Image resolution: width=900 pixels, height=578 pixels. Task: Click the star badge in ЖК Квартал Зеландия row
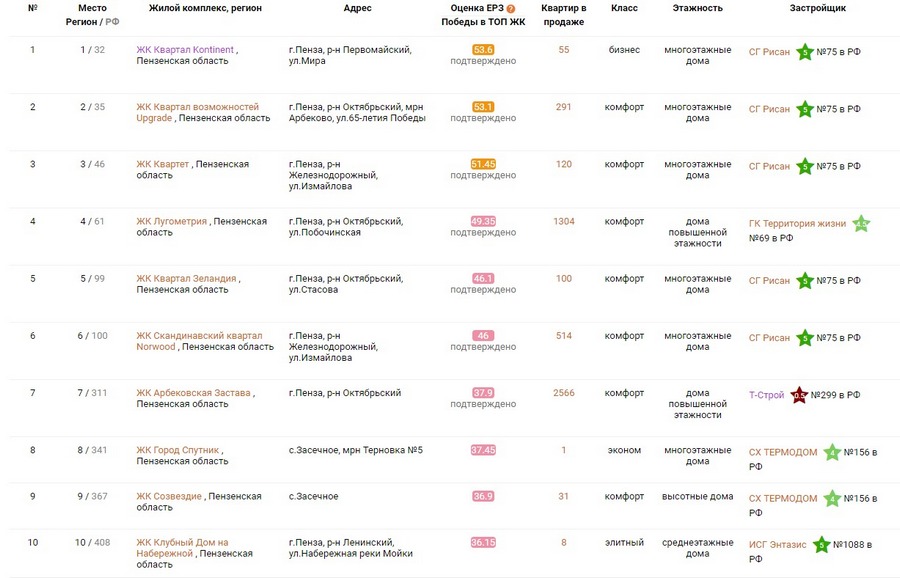pos(804,281)
